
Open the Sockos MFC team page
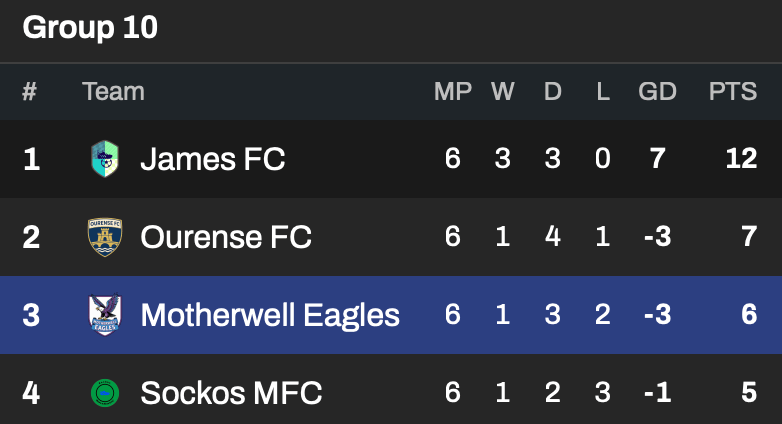(231, 393)
